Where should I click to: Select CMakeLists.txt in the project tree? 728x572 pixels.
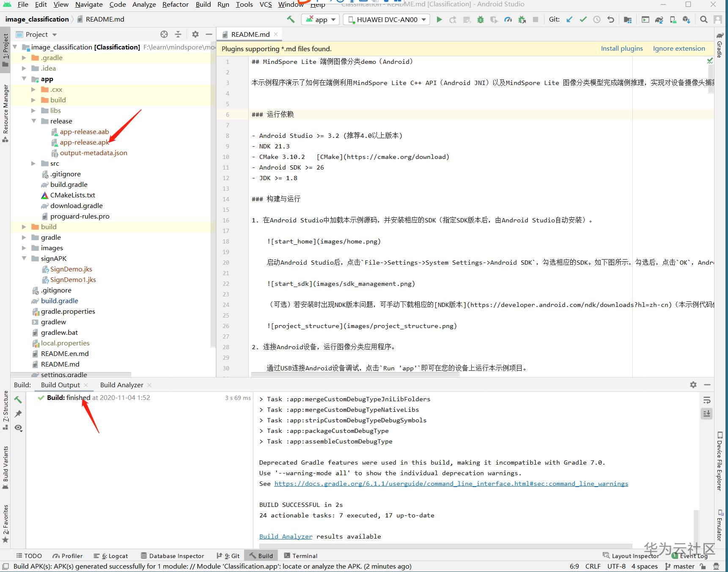[x=72, y=195]
